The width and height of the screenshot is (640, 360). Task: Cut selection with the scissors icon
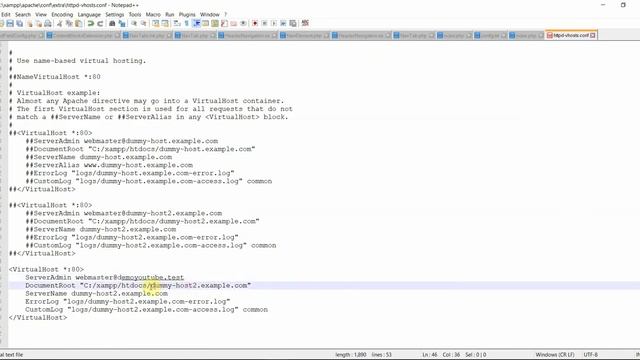[60, 23]
